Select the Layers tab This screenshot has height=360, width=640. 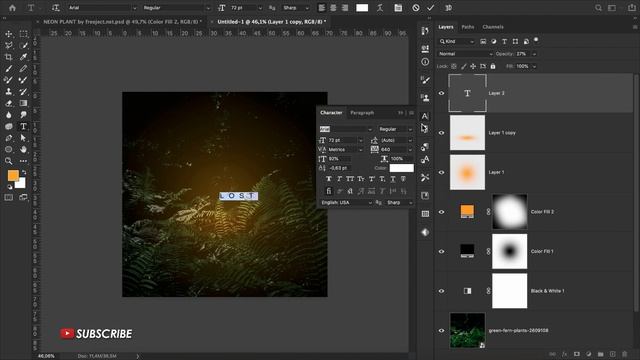pos(446,27)
